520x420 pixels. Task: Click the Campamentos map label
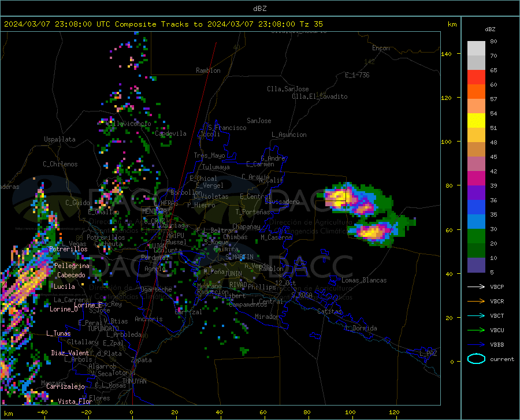tap(248, 304)
